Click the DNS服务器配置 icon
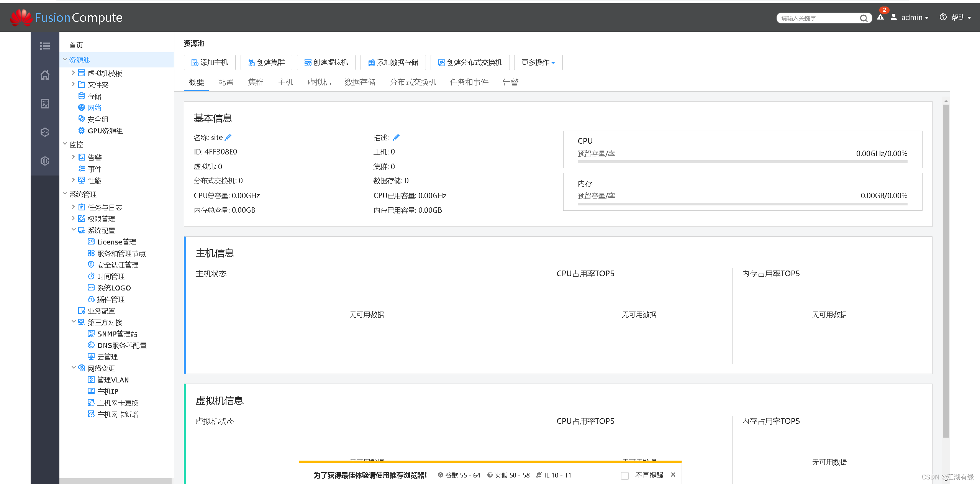 coord(91,345)
